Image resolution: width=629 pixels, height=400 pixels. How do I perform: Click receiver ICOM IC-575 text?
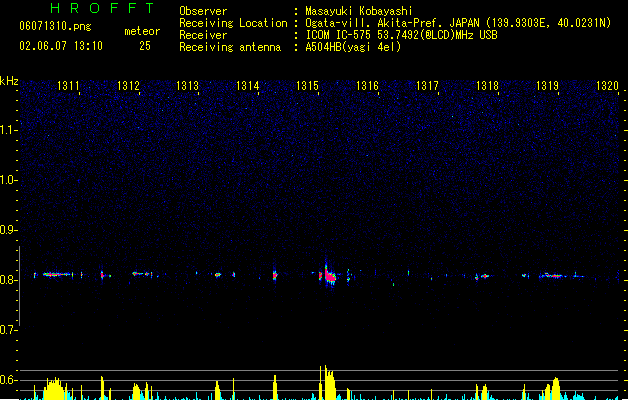[x=401, y=35]
